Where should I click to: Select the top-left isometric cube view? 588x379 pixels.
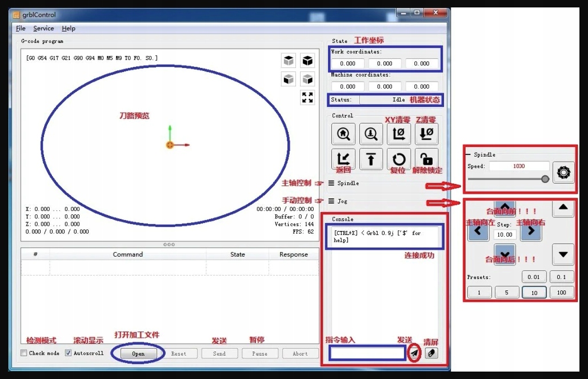(289, 61)
